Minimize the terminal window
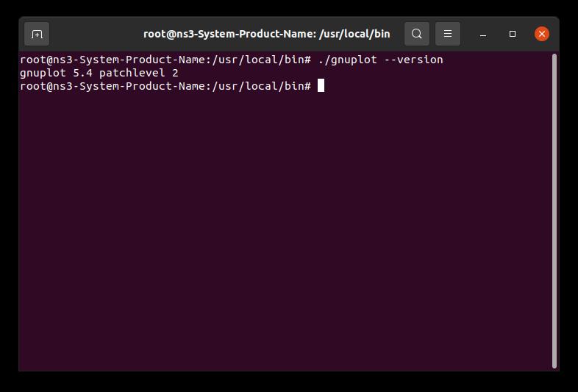Viewport: 578px width, 392px height. click(x=483, y=34)
